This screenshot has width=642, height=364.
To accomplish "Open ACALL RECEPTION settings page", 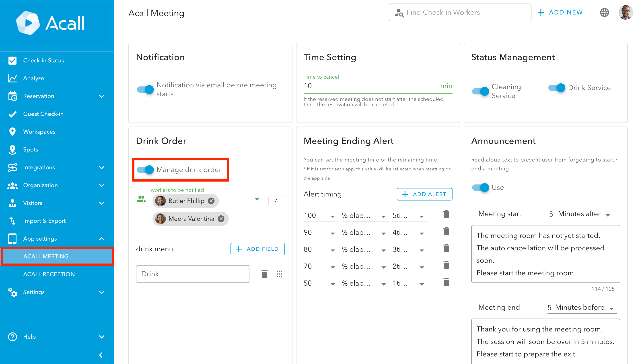I will coord(49,274).
